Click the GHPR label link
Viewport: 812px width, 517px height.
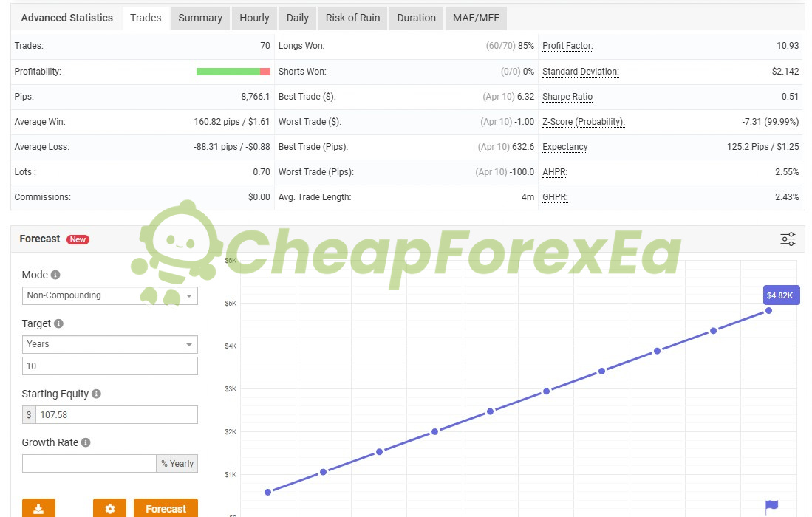[555, 197]
